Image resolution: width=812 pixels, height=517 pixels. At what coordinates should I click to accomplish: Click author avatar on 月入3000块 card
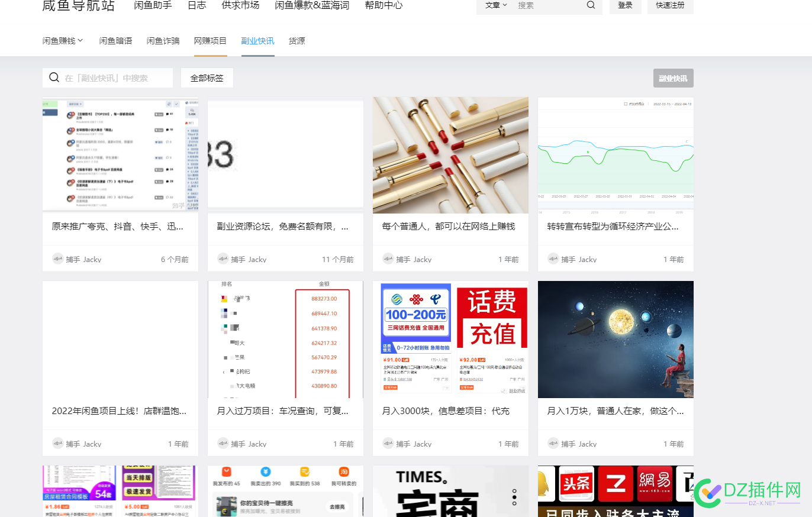pos(388,444)
